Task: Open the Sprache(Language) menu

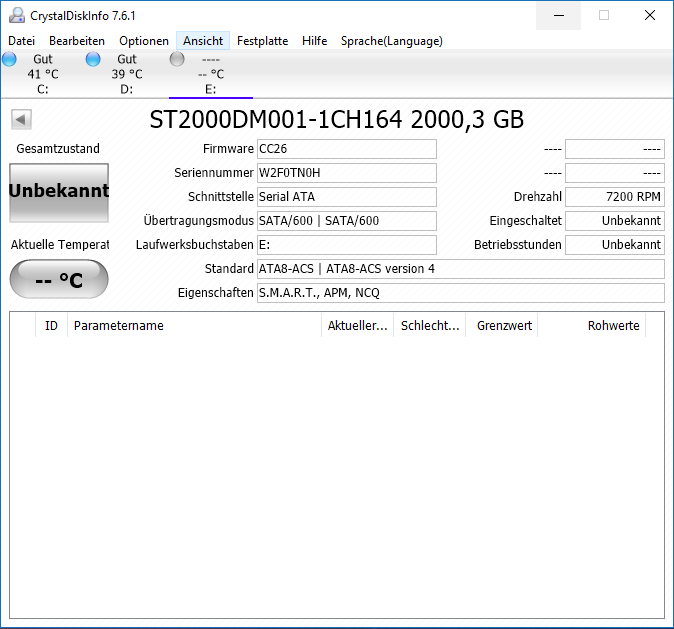Action: [392, 41]
